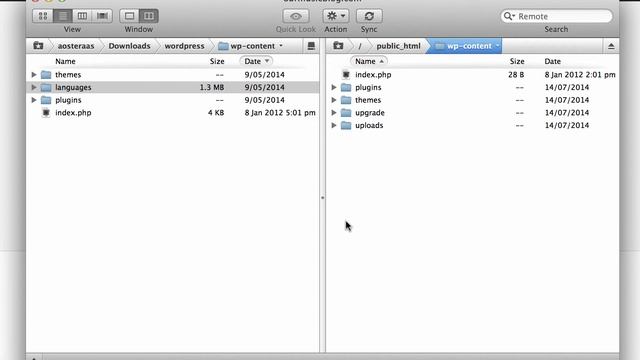Switch to icon view mode
This screenshot has width=640, height=360.
(43, 16)
